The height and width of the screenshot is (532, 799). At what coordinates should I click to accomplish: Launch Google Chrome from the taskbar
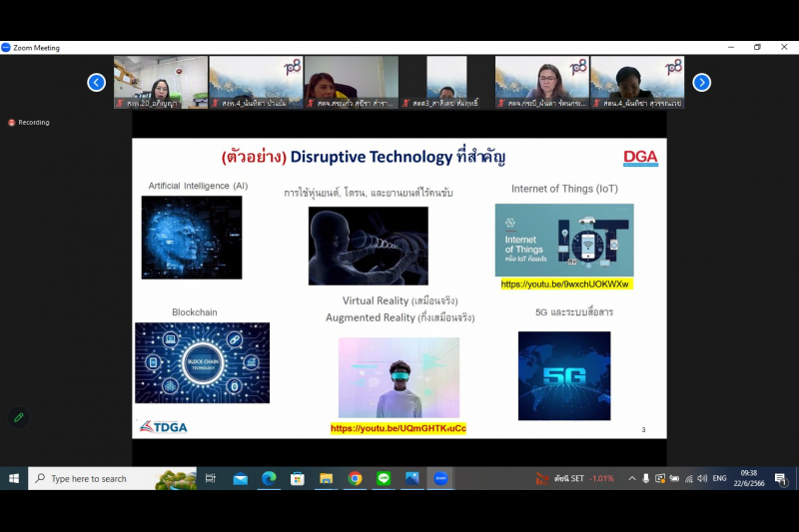click(x=355, y=479)
